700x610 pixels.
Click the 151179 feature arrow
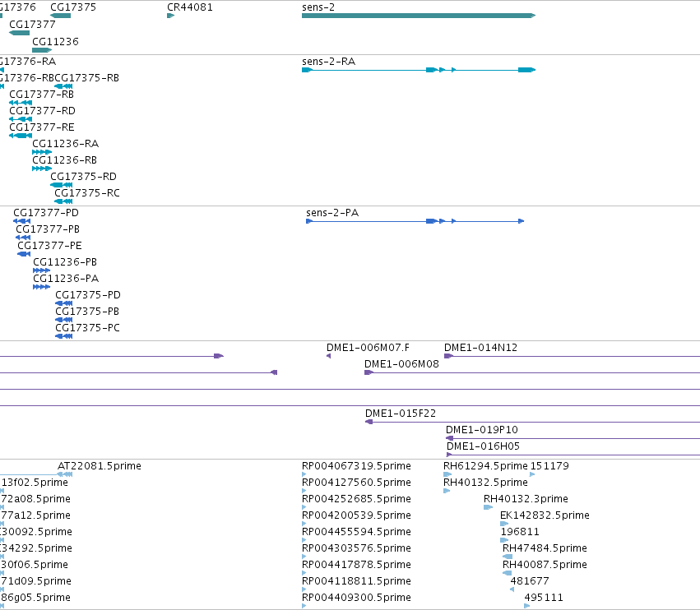point(532,474)
